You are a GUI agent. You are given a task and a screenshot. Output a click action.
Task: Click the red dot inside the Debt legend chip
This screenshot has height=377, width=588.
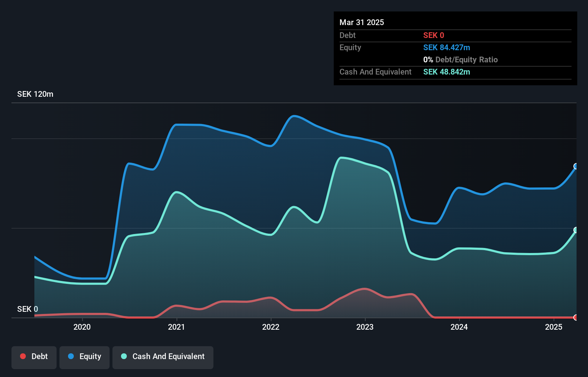click(23, 356)
